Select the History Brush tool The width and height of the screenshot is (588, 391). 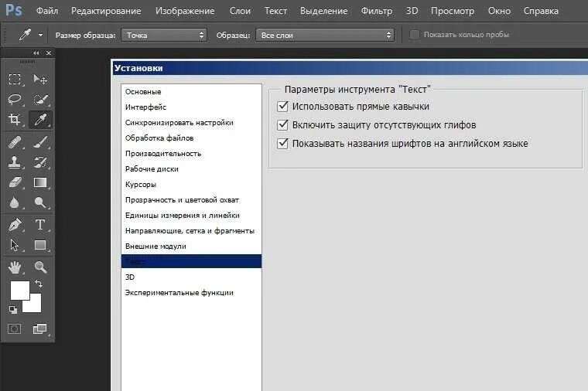click(39, 162)
